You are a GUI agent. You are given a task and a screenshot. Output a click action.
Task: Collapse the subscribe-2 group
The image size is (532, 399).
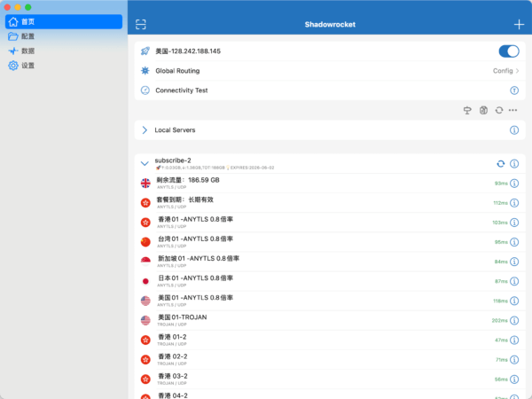[145, 163]
